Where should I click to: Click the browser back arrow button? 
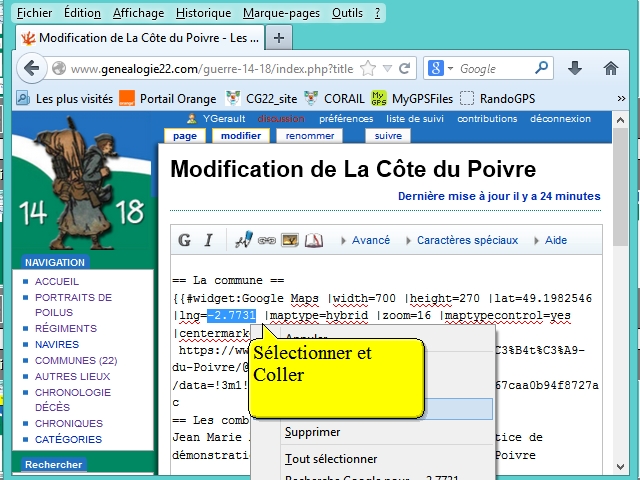pyautogui.click(x=31, y=69)
